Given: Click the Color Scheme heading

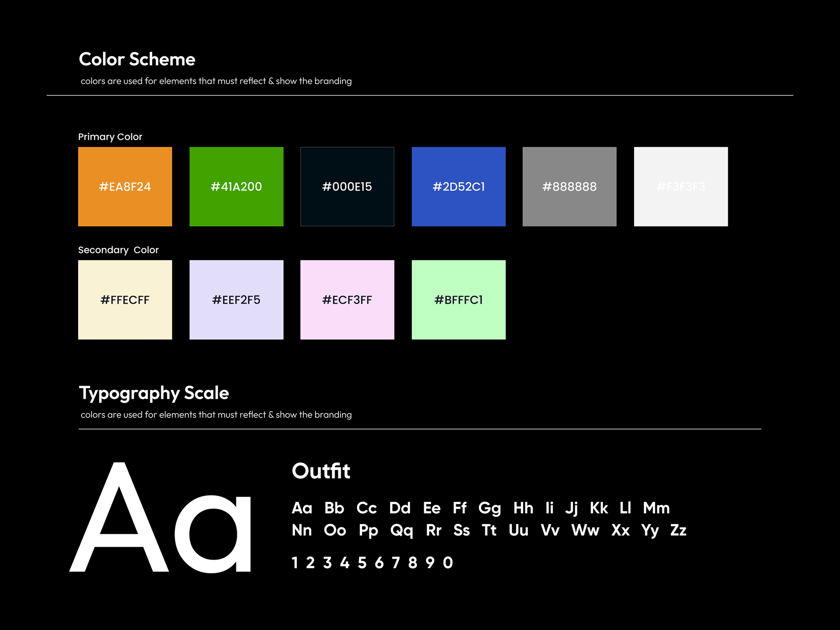Looking at the screenshot, I should (x=137, y=59).
